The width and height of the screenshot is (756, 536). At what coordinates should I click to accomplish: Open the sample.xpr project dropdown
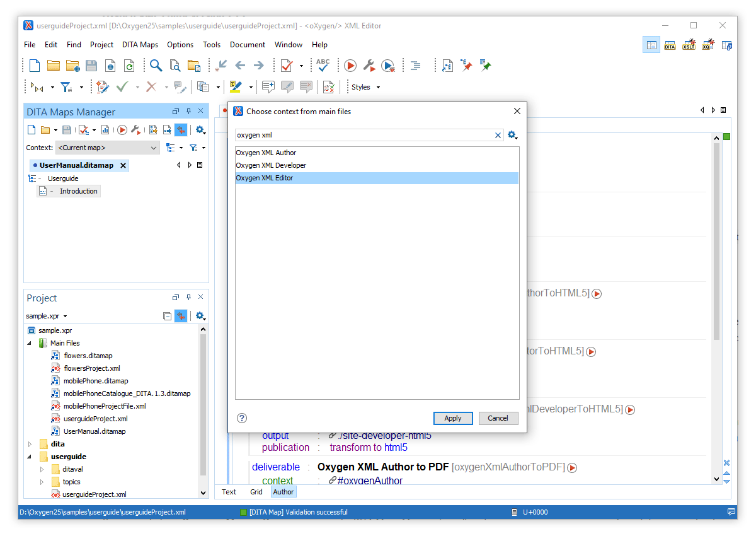coord(47,316)
